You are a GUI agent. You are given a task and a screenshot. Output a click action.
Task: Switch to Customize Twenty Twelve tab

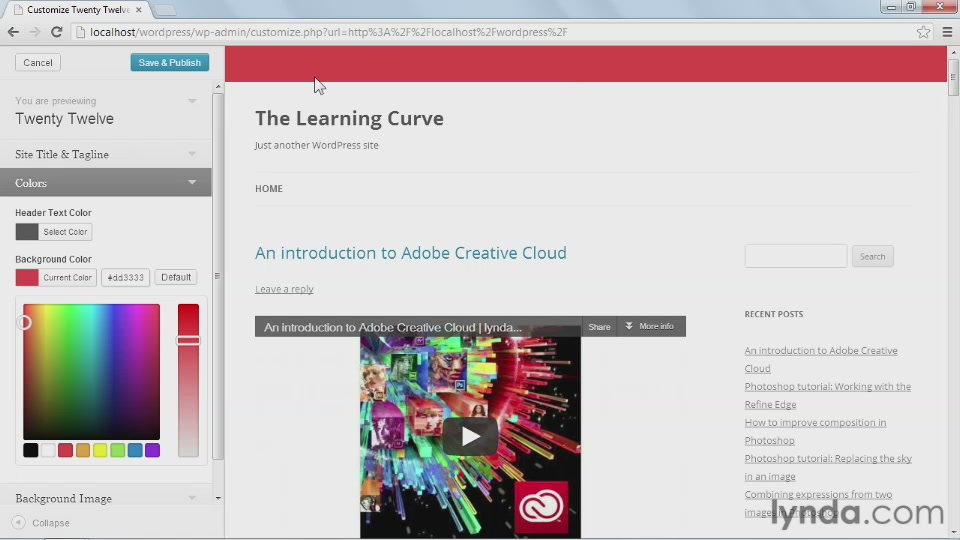click(x=78, y=10)
